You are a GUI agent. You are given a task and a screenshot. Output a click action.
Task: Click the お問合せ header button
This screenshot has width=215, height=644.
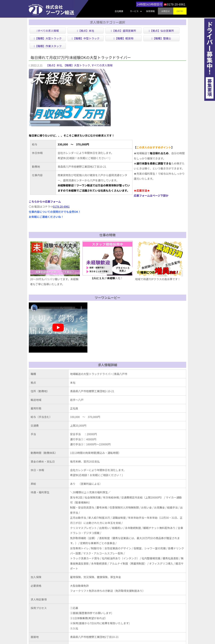coord(165,11)
